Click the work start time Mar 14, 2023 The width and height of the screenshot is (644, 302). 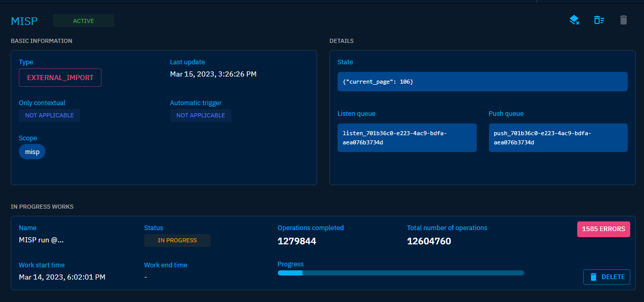(62, 277)
